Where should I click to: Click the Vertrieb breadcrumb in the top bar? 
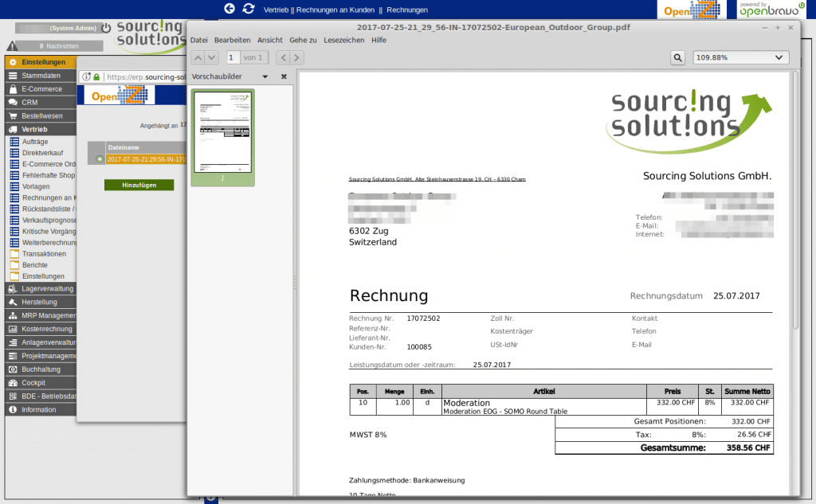(x=276, y=10)
